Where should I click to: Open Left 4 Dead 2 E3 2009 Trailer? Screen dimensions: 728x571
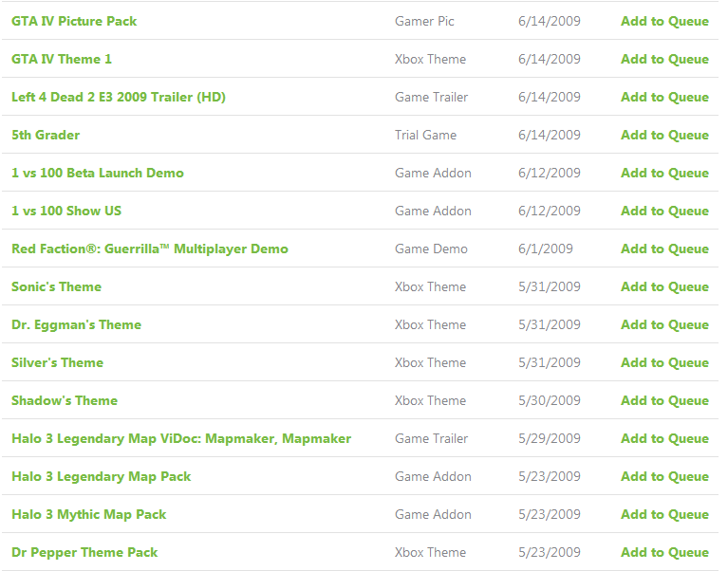[x=119, y=98]
